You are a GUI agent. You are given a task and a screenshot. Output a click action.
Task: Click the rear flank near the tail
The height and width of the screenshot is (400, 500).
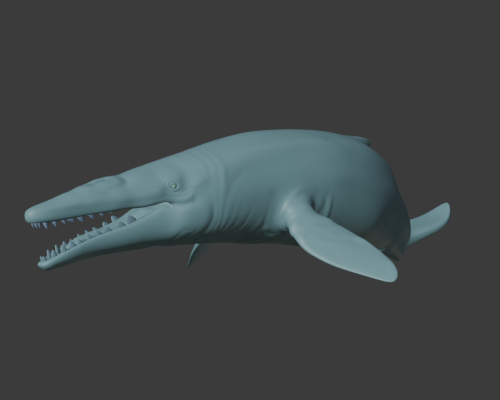393,213
